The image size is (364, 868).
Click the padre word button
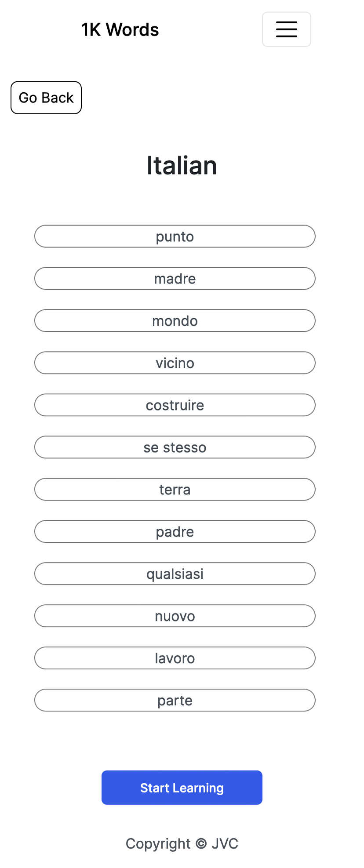tap(175, 531)
